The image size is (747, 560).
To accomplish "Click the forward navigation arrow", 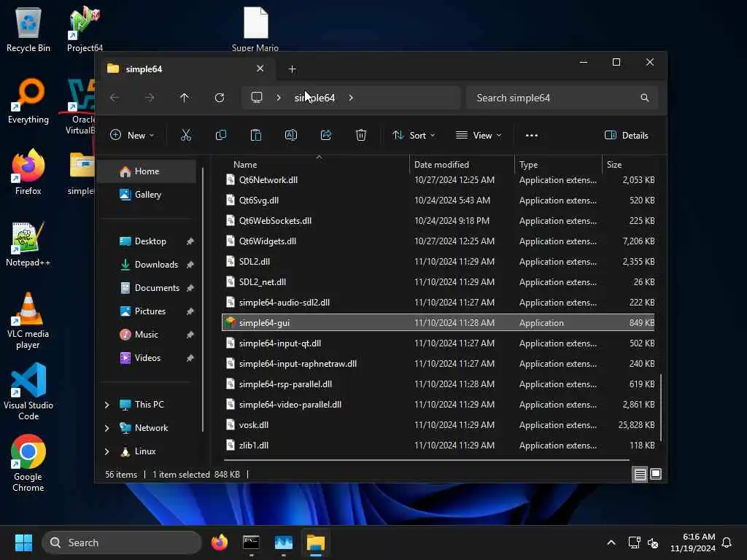I will point(150,98).
